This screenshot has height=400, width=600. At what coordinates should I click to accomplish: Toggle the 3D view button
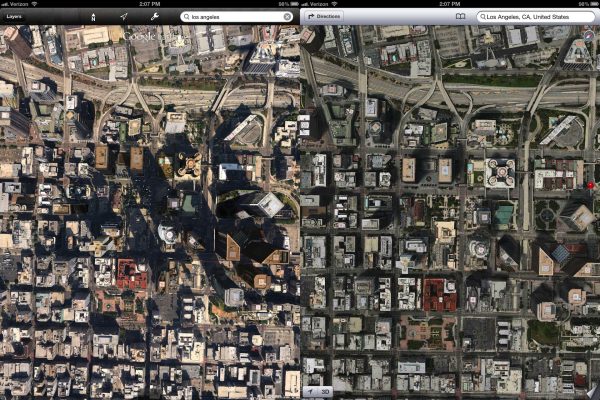[327, 392]
